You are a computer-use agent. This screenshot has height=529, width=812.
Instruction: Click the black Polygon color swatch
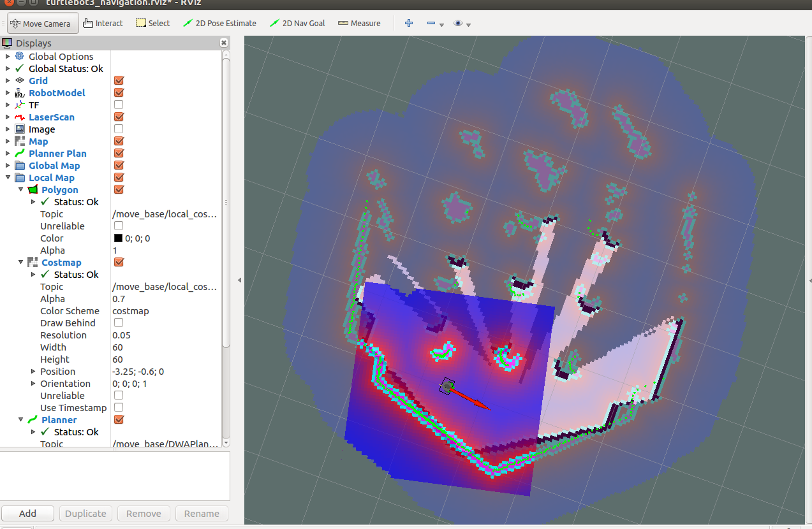point(118,238)
